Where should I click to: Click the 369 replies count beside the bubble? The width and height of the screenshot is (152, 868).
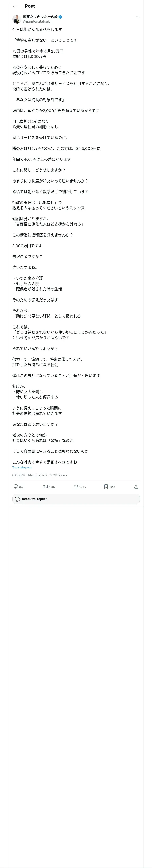(x=22, y=487)
